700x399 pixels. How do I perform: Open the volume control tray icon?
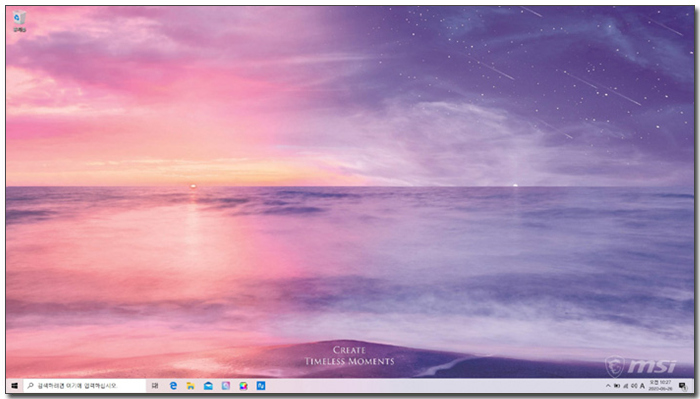(x=634, y=386)
